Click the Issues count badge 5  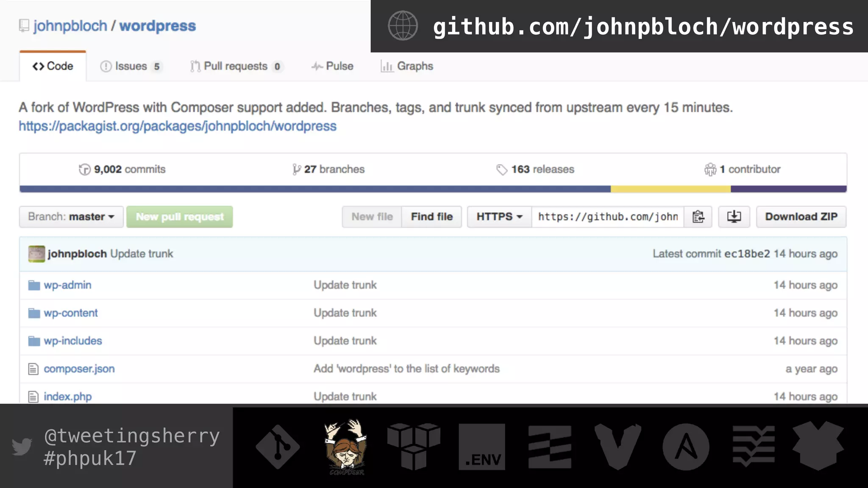[x=157, y=67]
